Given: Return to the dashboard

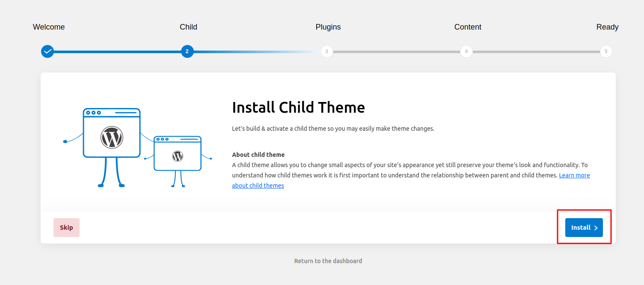Looking at the screenshot, I should pos(328,261).
